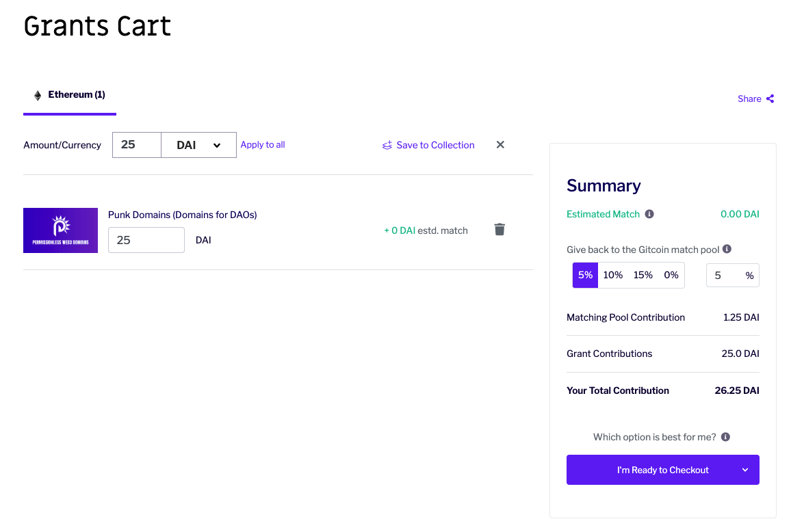Click the Gitcoin match pool info icon
The height and width of the screenshot is (532, 791).
tap(727, 249)
